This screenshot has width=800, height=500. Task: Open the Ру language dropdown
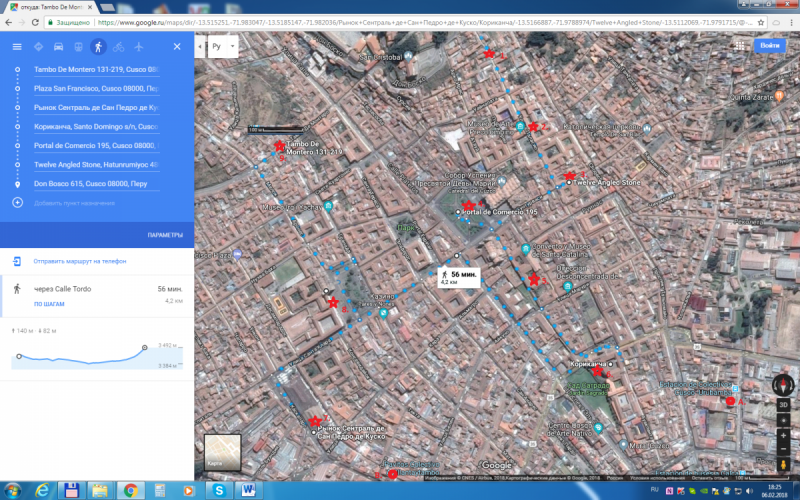click(x=223, y=46)
